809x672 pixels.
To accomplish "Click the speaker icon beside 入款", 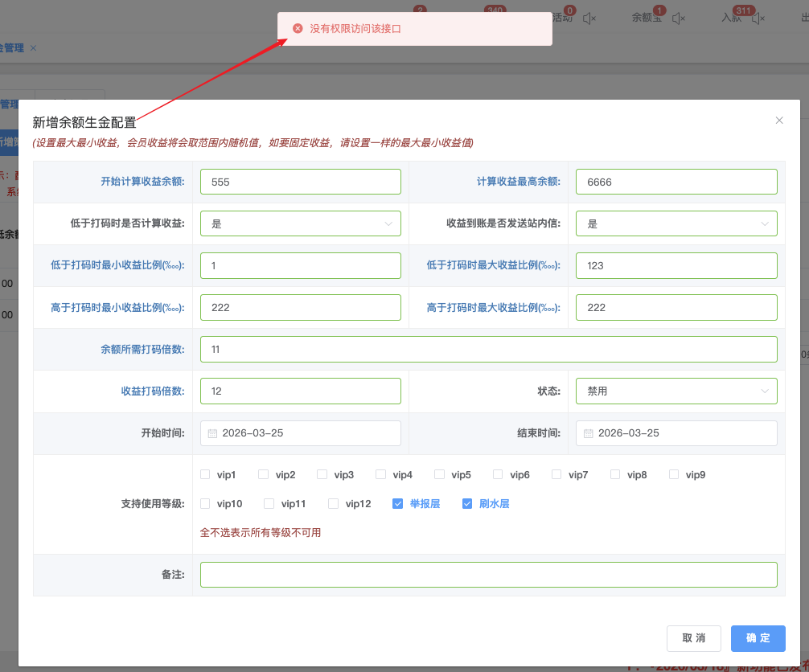I will point(758,18).
